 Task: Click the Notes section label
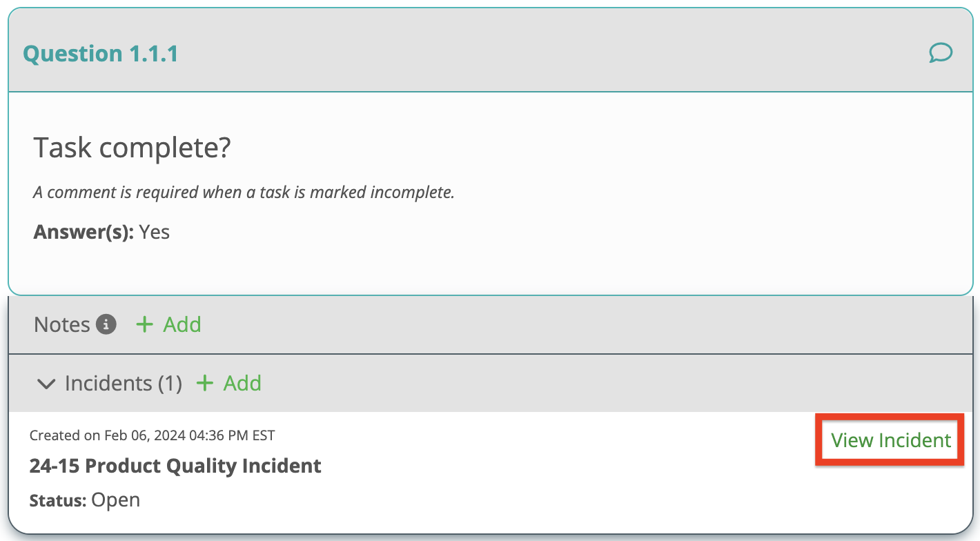62,324
